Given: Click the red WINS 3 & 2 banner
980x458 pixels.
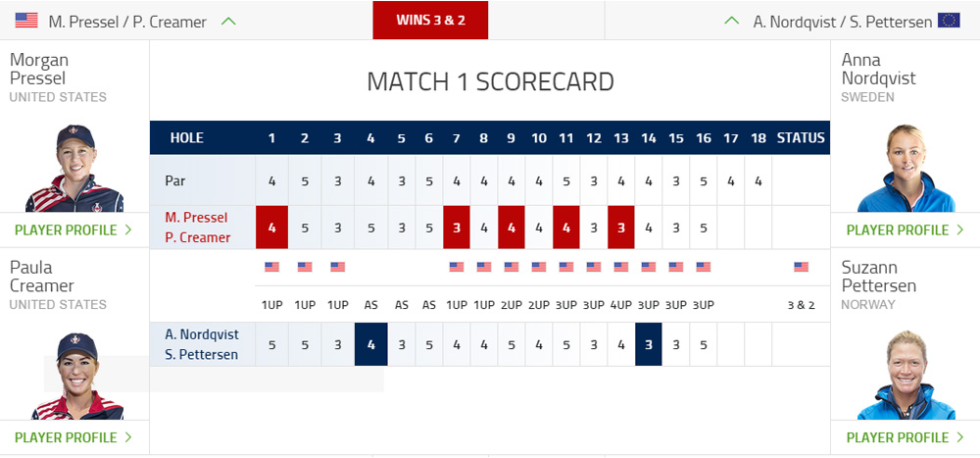Looking at the screenshot, I should (x=430, y=20).
